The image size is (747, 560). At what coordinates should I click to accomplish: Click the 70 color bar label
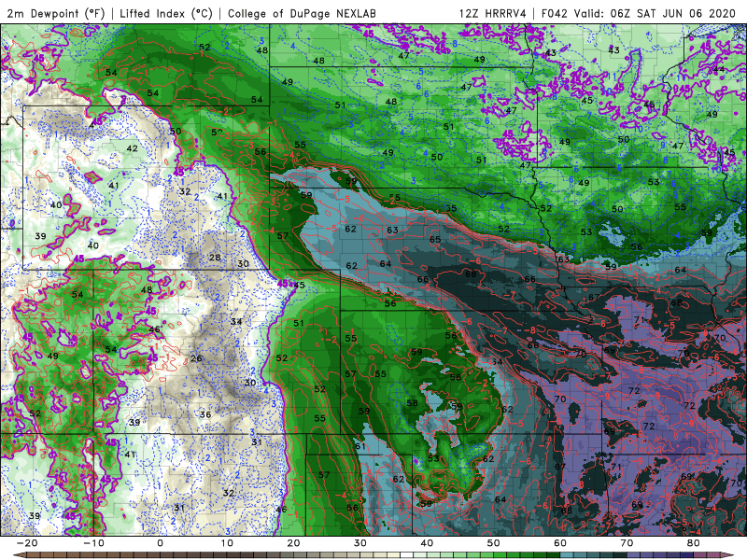[x=627, y=543]
